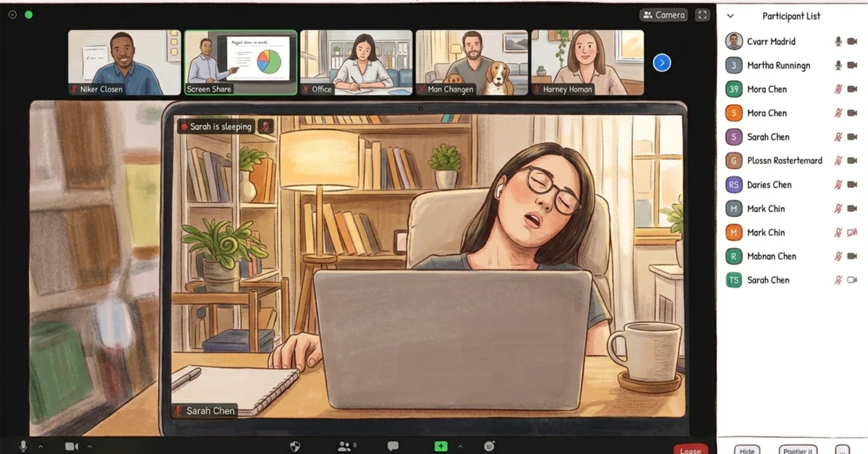Select the Screen Share thumbnail
Viewport: 868px width, 454px height.
240,63
